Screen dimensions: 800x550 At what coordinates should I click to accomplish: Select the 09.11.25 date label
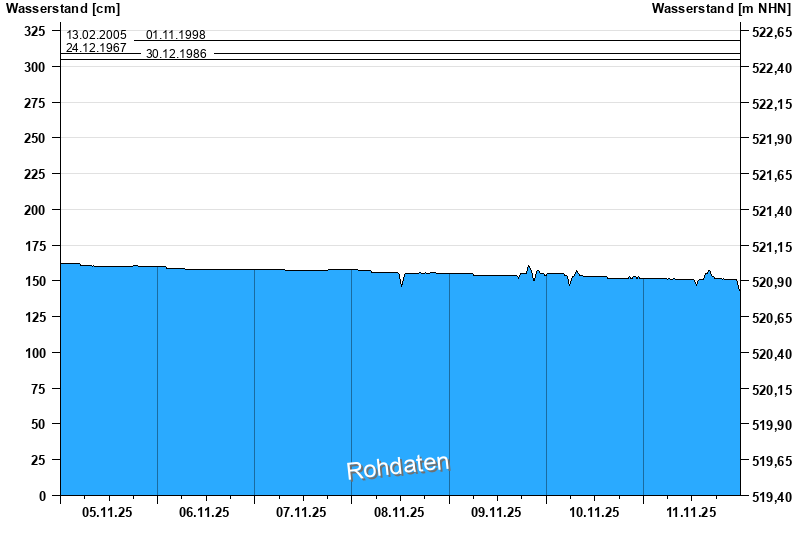(496, 512)
